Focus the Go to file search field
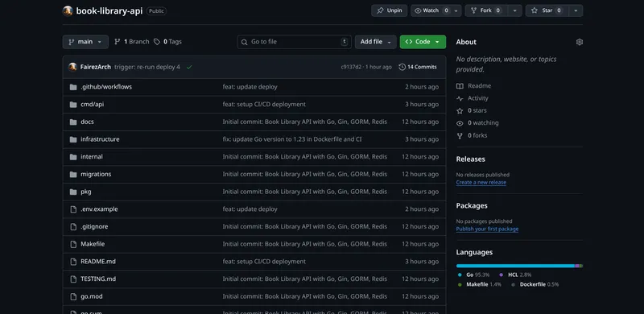 [294, 42]
